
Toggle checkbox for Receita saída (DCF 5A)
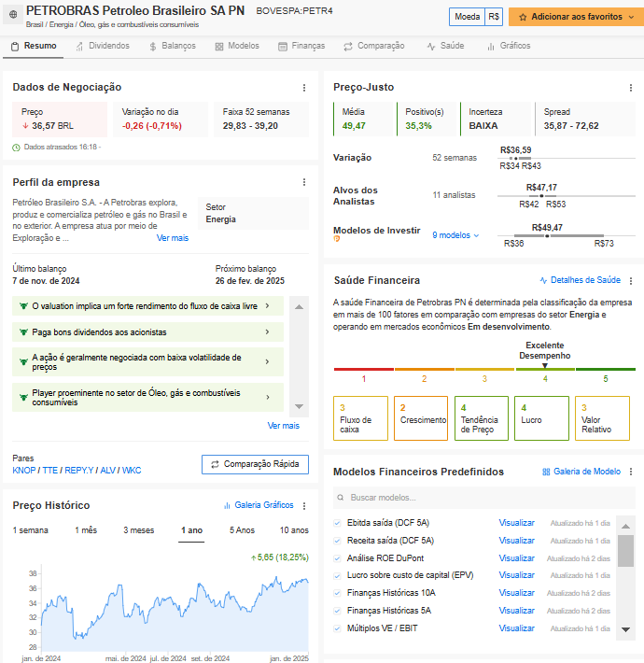click(x=337, y=541)
